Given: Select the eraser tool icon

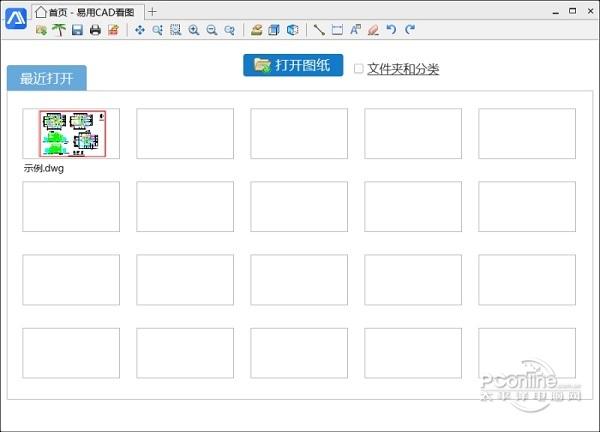Looking at the screenshot, I should pos(373,30).
